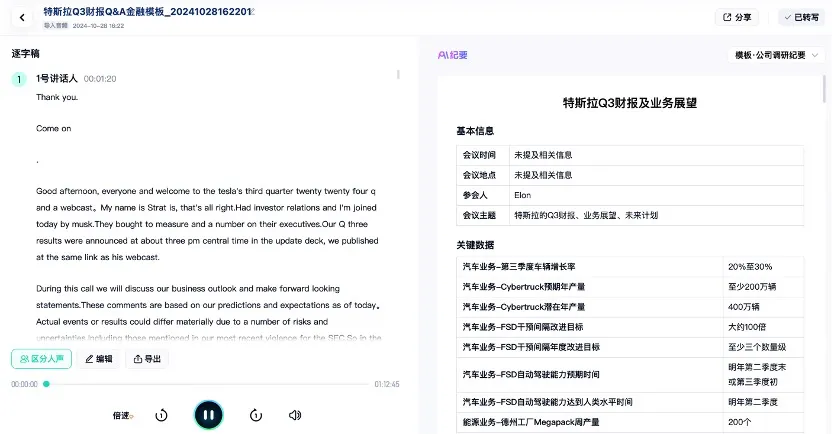Viewport: 832px width, 434px height.
Task: Go back using the left arrow button
Action: (22, 18)
